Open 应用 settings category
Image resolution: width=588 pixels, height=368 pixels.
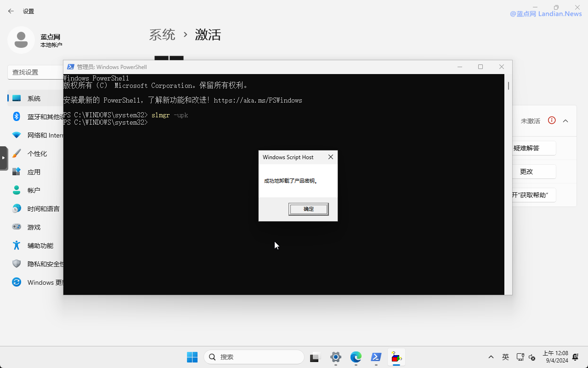34,172
